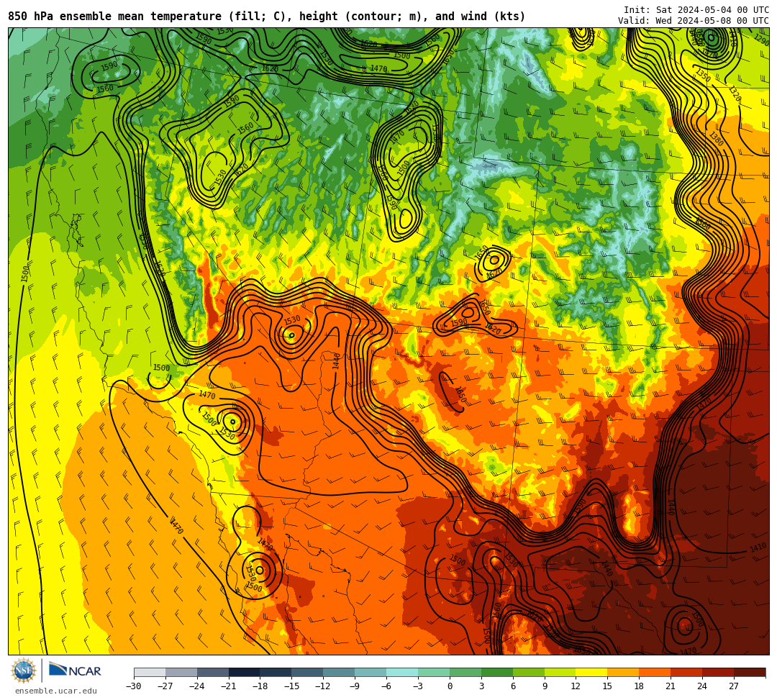Click the colorbar tick label -30
This screenshot has height=700, width=777.
click(x=134, y=686)
